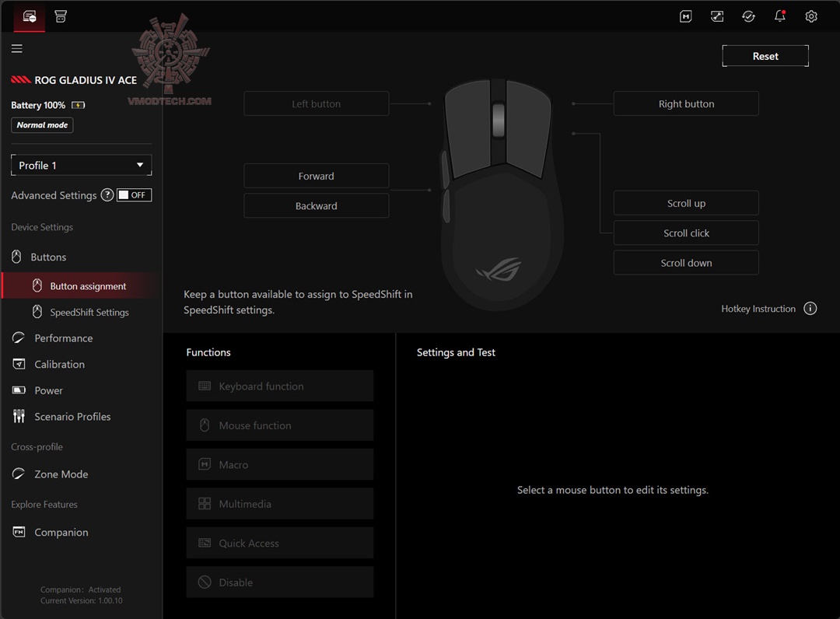Click the Normal mode badge
The image size is (840, 619).
(42, 124)
